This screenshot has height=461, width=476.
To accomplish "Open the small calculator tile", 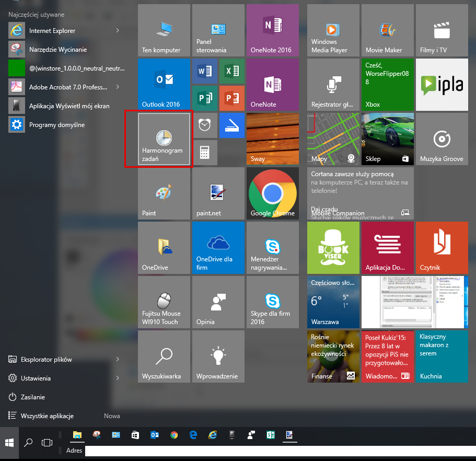I will [x=204, y=153].
